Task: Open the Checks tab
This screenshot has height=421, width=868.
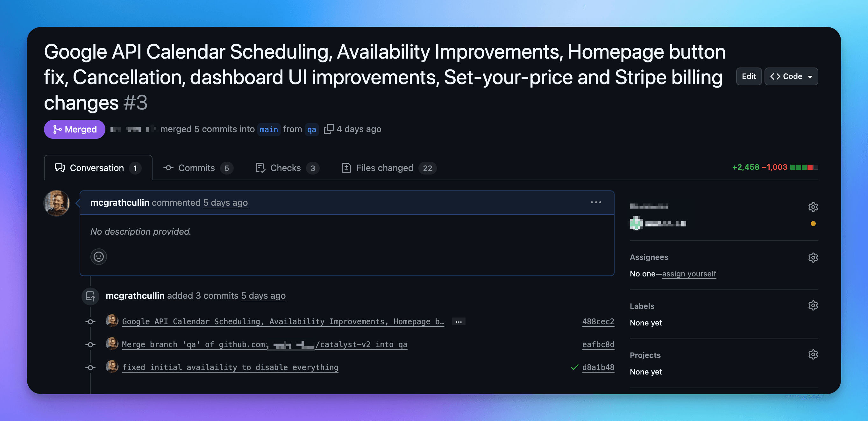Action: point(285,168)
